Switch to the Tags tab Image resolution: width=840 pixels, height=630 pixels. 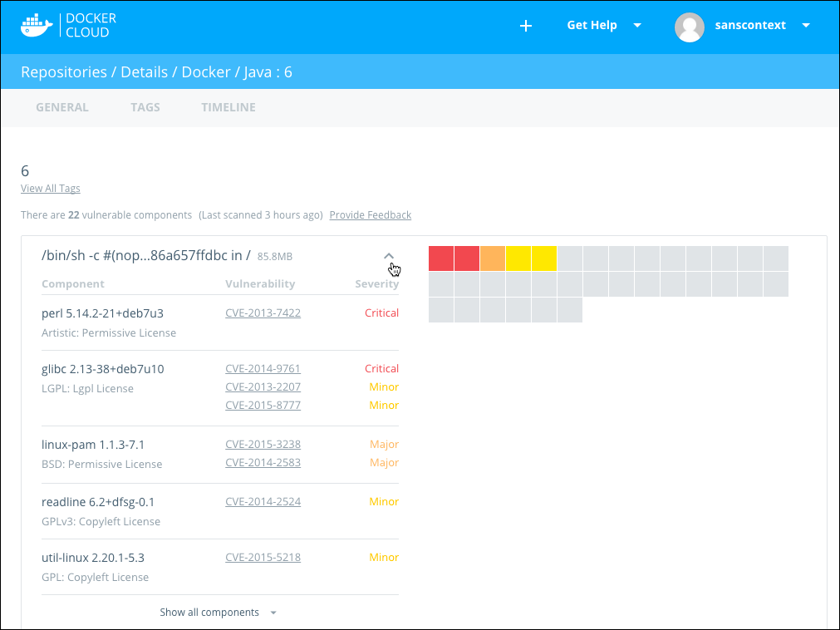pyautogui.click(x=145, y=107)
